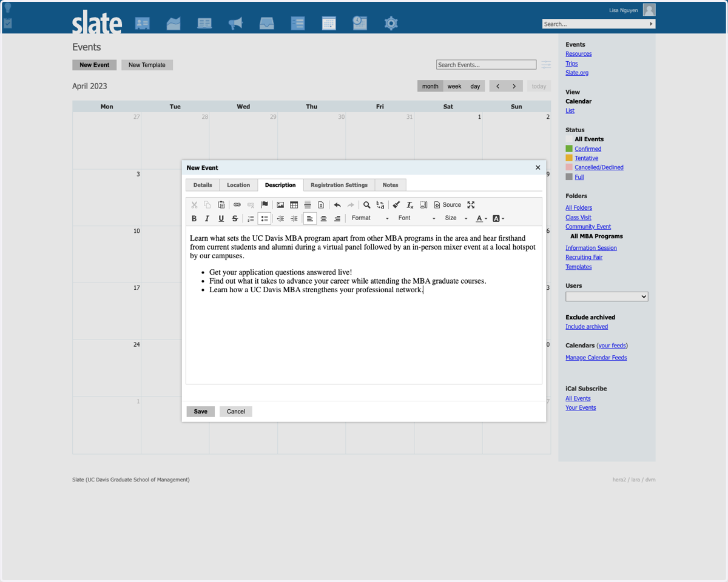Switch to the Location tab
The image size is (728, 582).
coord(238,185)
